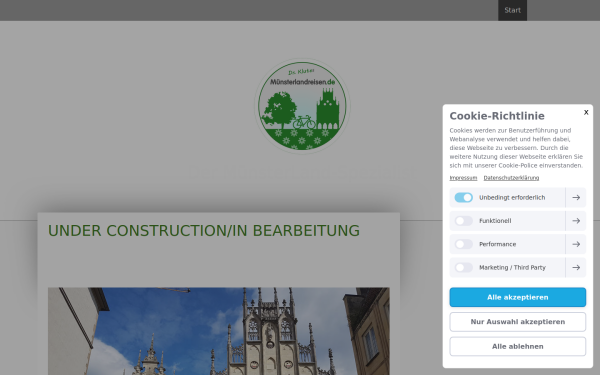Expand Unbedingt erforderlich details arrow
600x375 pixels.
tap(576, 197)
